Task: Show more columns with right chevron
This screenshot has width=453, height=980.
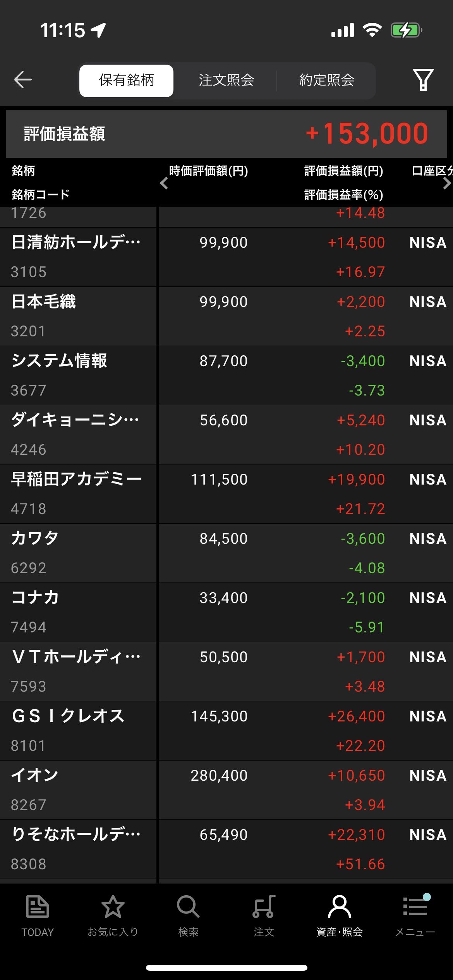Action: click(446, 183)
